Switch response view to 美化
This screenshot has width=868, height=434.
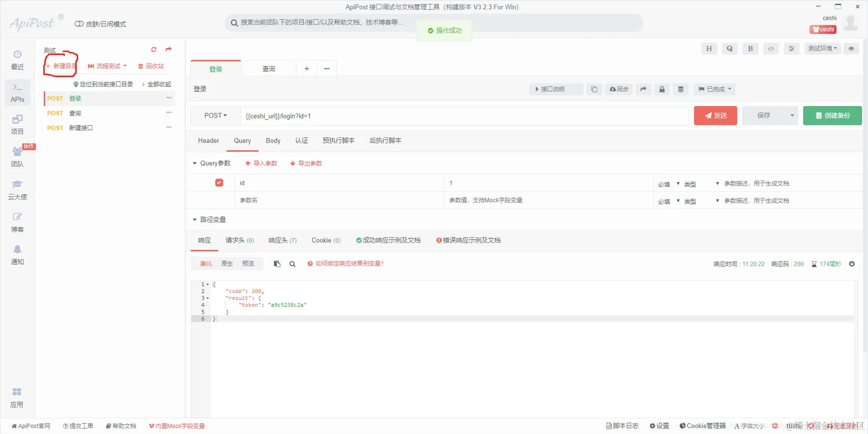(206, 264)
